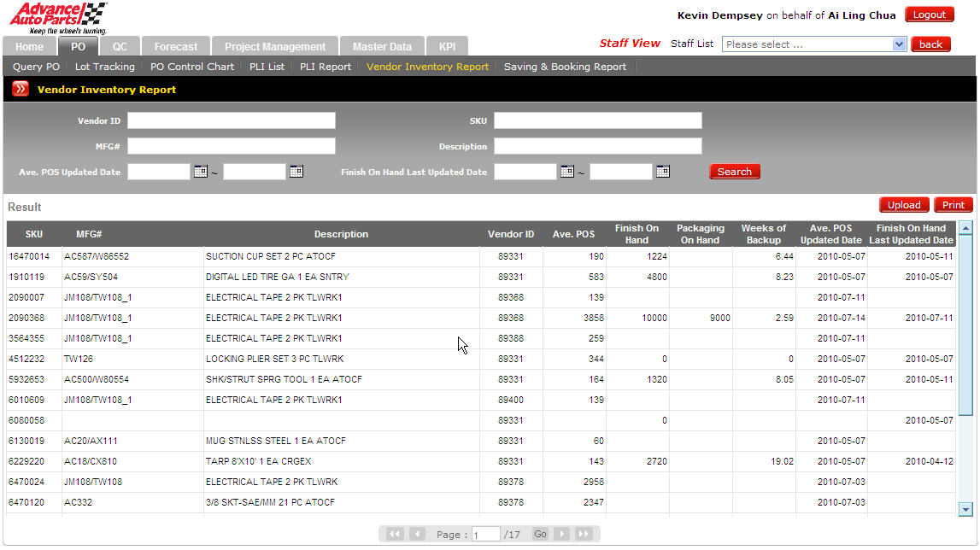Viewport: 980px width, 550px height.
Task: Open calendar for Finish On Hand start date
Action: click(x=566, y=172)
